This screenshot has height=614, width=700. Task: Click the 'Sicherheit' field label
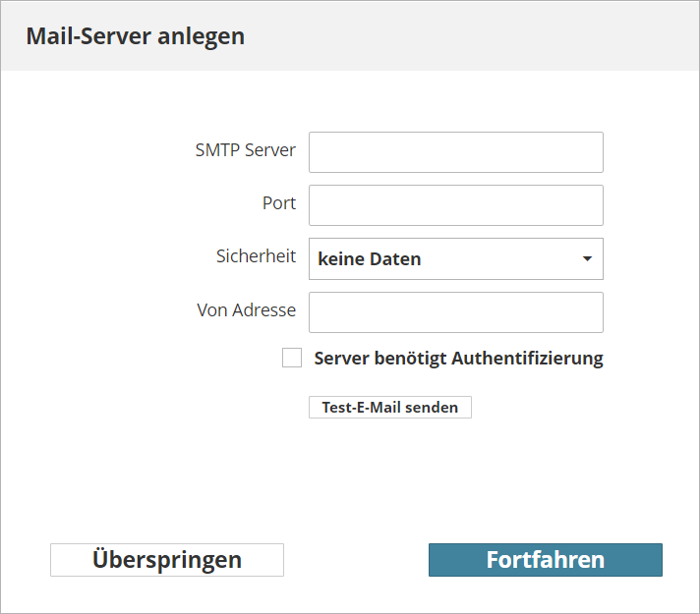pos(256,256)
